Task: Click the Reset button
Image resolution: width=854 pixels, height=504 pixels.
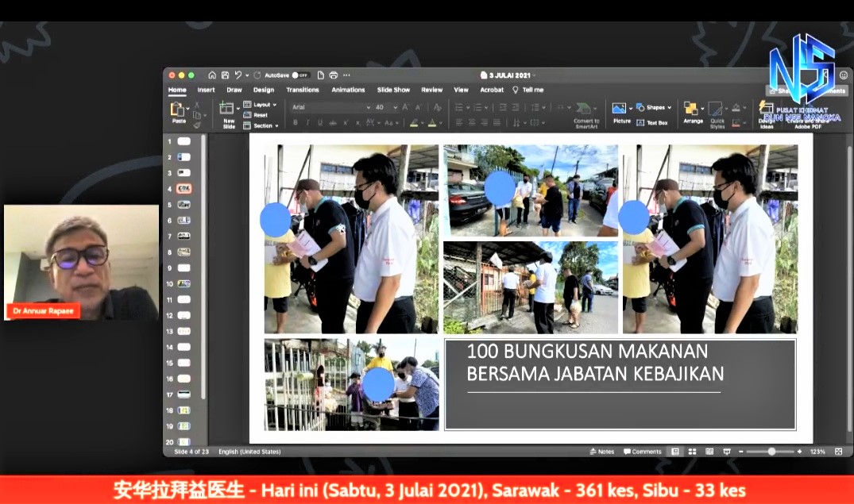Action: [x=260, y=115]
